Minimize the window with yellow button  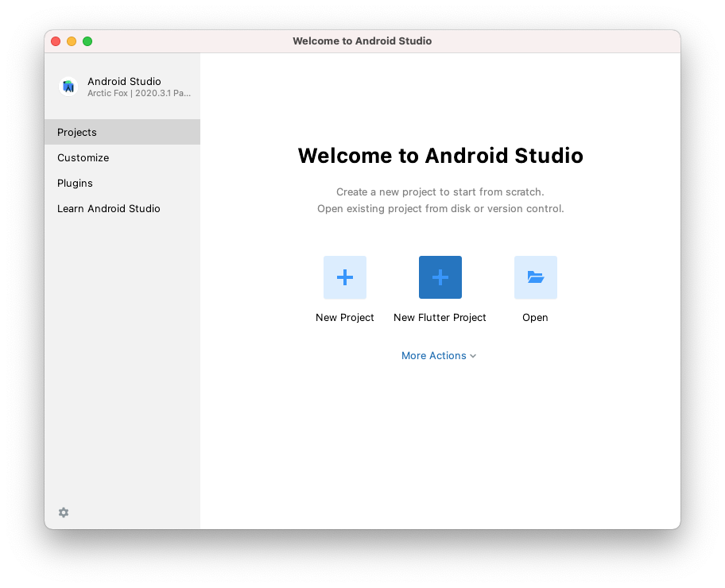72,41
